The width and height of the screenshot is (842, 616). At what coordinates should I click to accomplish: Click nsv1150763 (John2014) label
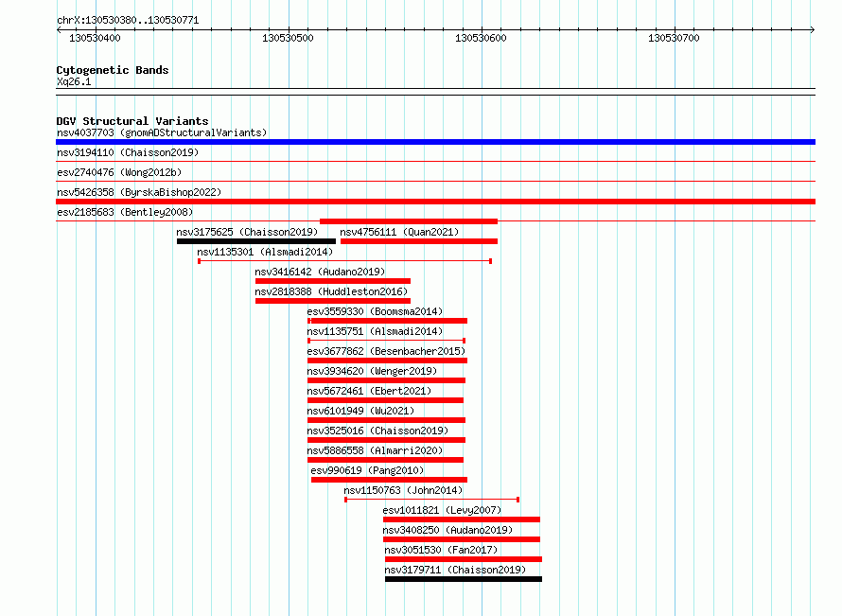[x=403, y=490]
